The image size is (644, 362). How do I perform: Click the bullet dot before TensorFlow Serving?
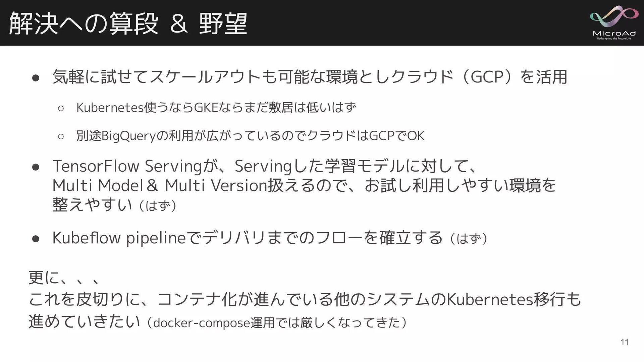36,167
